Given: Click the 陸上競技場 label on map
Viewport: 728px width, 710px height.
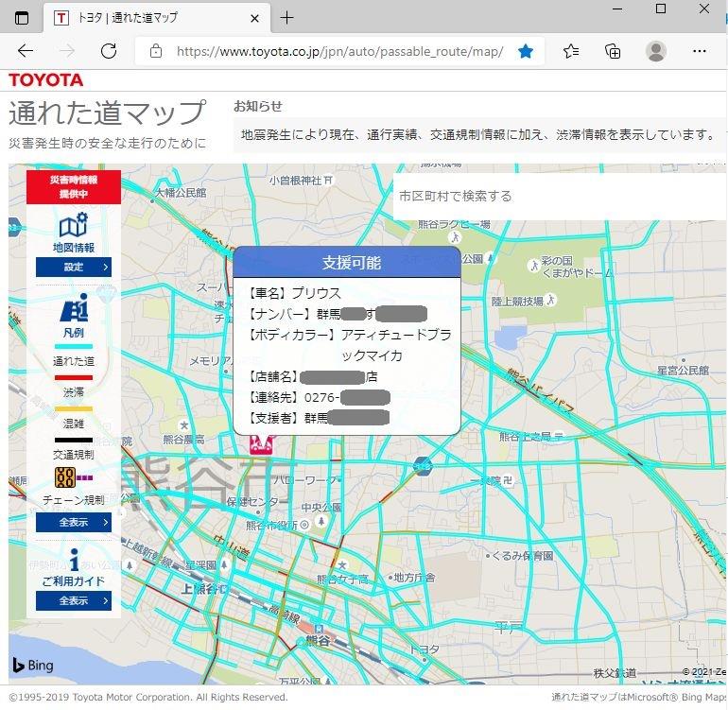Looking at the screenshot, I should coord(517,301).
